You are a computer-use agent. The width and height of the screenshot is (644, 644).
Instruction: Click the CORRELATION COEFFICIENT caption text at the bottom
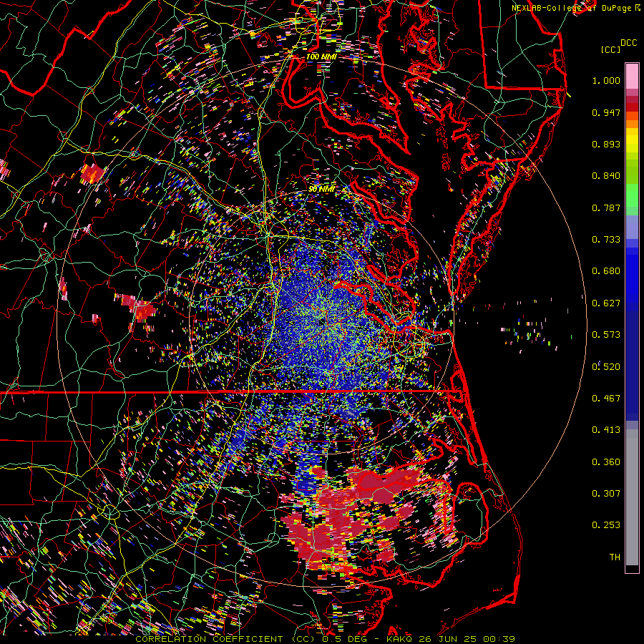click(209, 639)
